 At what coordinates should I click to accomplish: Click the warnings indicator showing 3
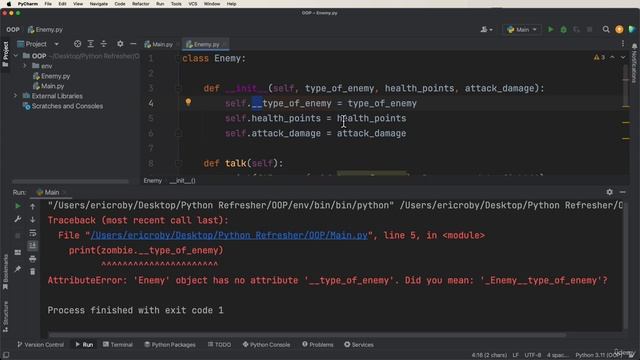599,58
